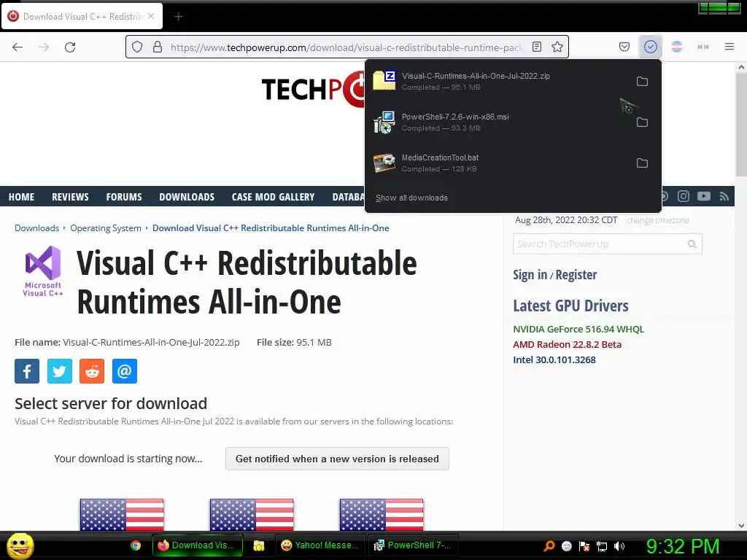Open the MediaCreationTool.bat download entry
Viewport: 747px width, 560px height.
(x=498, y=163)
